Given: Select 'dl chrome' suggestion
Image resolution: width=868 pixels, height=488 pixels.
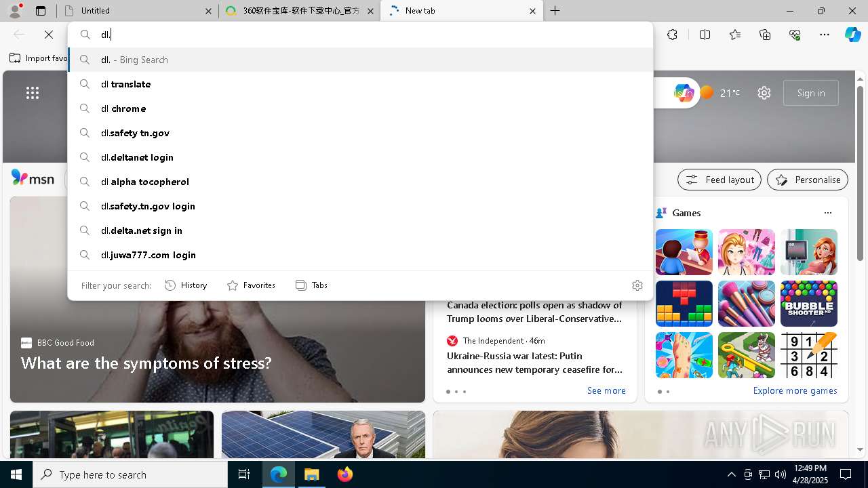Looking at the screenshot, I should (360, 108).
